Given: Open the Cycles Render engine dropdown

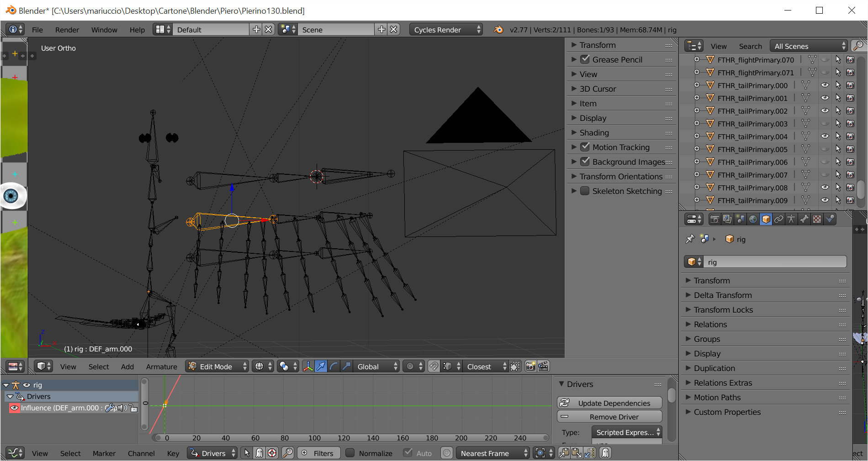Looking at the screenshot, I should [446, 30].
